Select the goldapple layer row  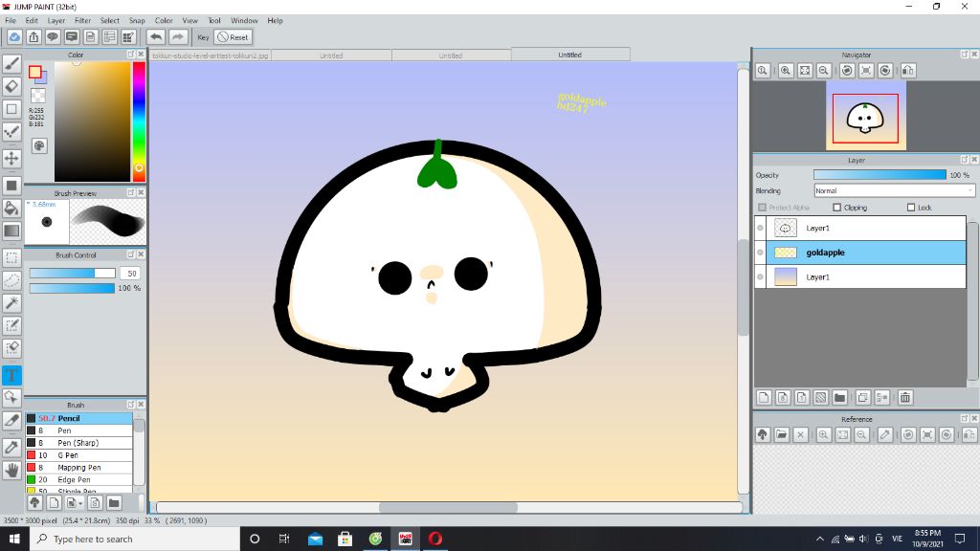click(x=860, y=253)
